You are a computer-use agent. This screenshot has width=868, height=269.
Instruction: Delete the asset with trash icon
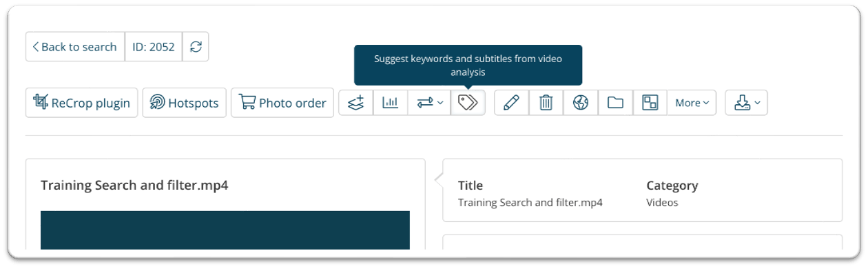click(x=546, y=103)
